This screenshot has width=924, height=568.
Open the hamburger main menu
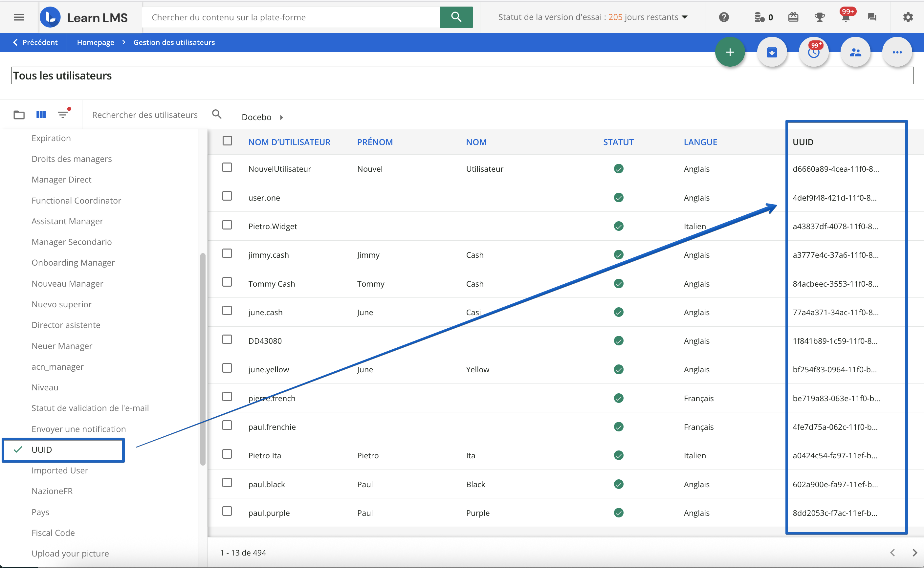(x=19, y=17)
